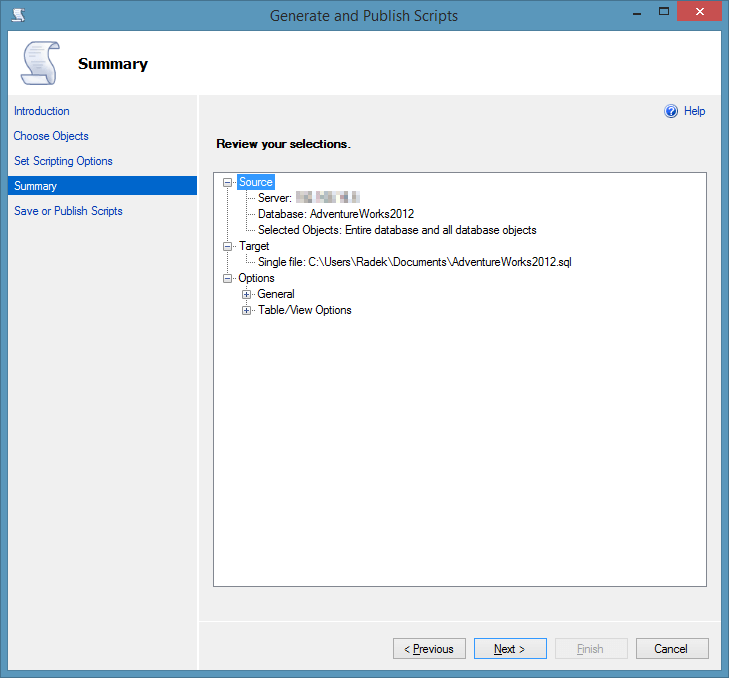The image size is (729, 678).
Task: Select the Selected Objects row
Action: [397, 230]
